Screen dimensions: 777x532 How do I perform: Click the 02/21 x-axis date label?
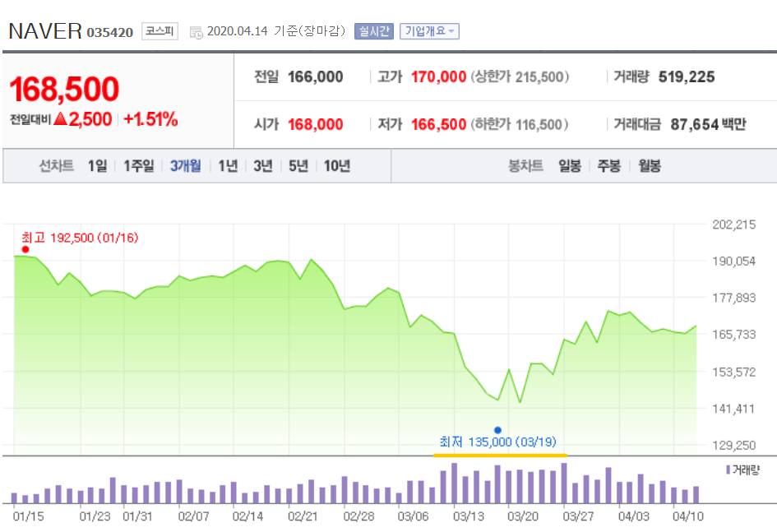[x=303, y=516]
